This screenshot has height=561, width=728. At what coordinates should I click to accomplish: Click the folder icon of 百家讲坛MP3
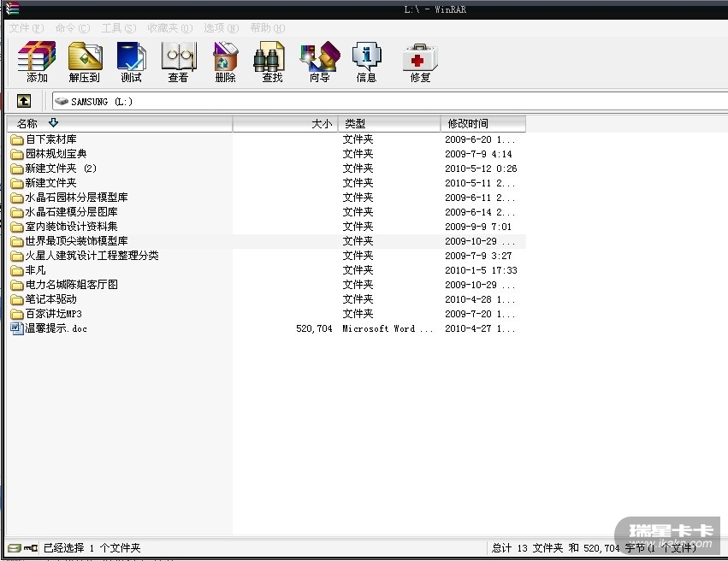click(17, 314)
